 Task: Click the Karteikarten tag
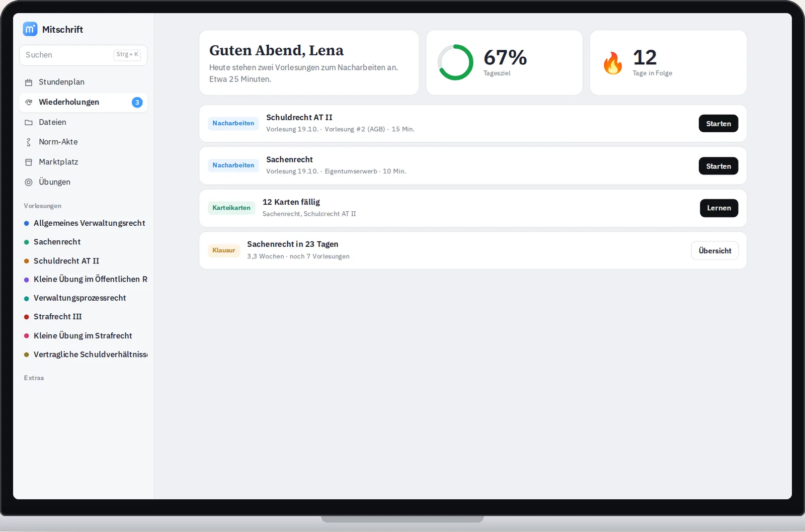coord(231,208)
